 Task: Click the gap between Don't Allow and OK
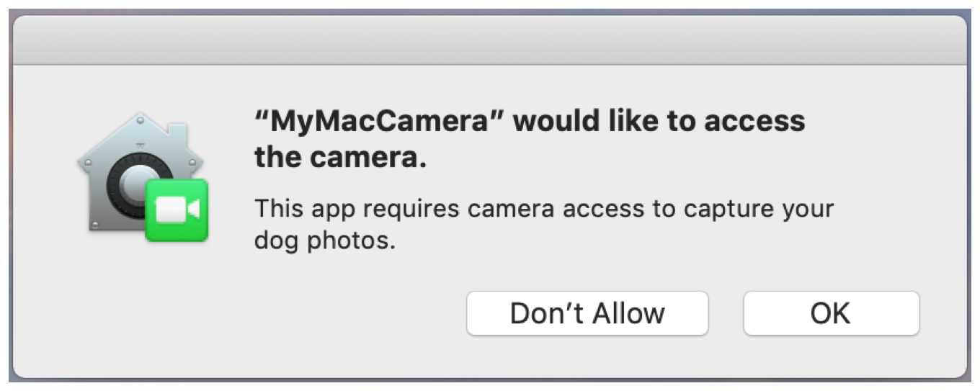click(726, 313)
